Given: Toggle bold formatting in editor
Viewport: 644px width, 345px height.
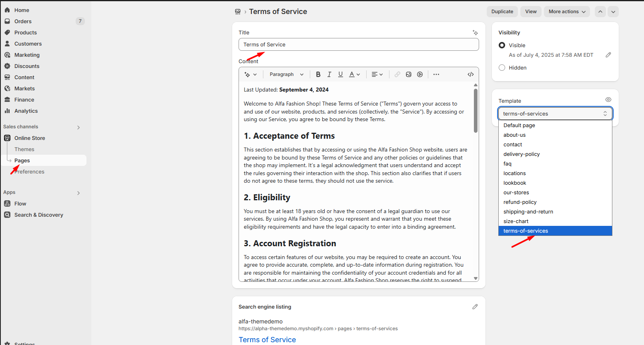Looking at the screenshot, I should coord(318,74).
